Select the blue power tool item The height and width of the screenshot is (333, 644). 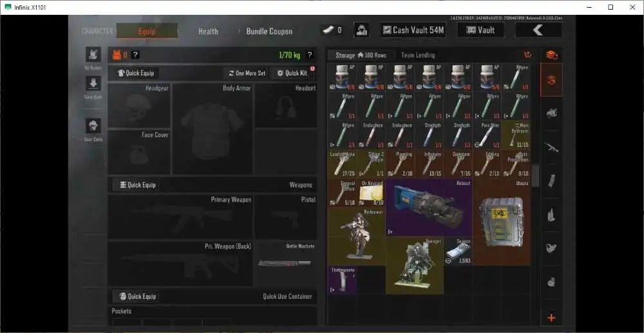tap(429, 207)
